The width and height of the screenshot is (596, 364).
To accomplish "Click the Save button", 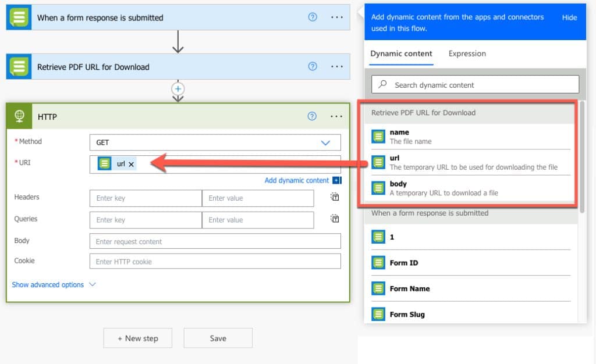I will [x=218, y=338].
